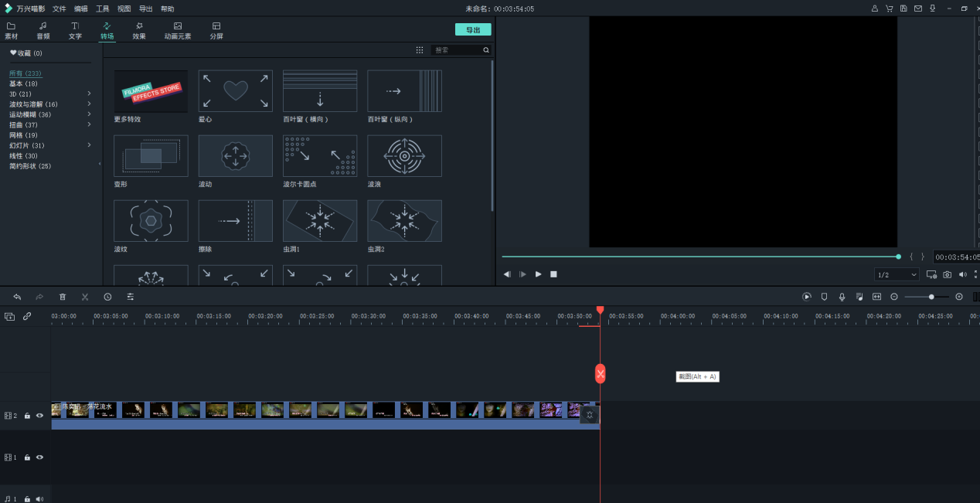Image resolution: width=980 pixels, height=503 pixels.
Task: Click the green 导出 export button
Action: pyautogui.click(x=473, y=29)
